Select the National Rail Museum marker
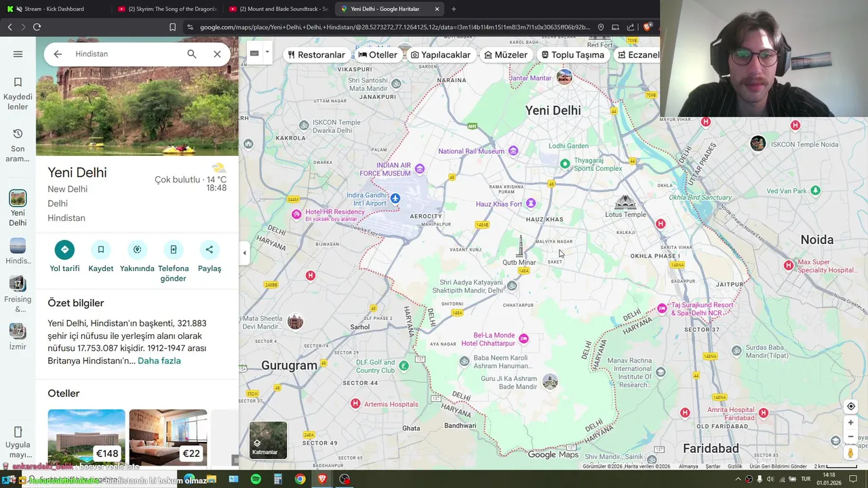868x488 pixels. (513, 150)
